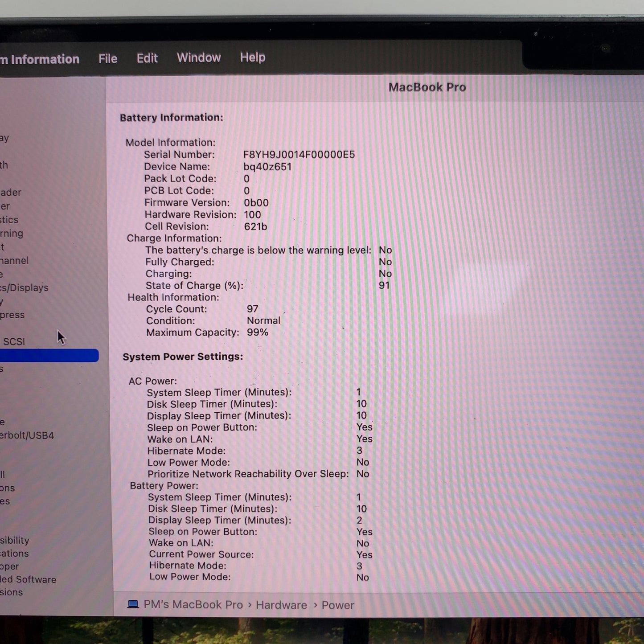Click the System Power Settings heading
The width and height of the screenshot is (644, 644).
tap(183, 357)
